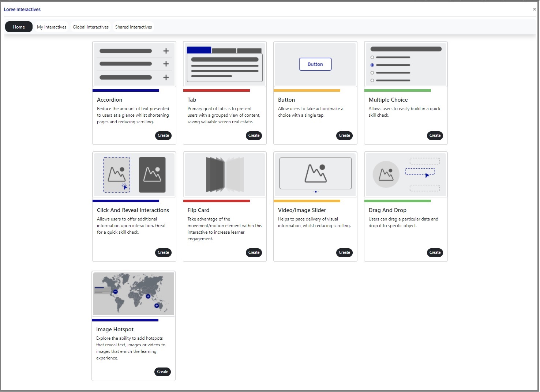Screen dimensions: 540x392
Task: Click the Video/Image Slider preview image
Action: tap(315, 175)
